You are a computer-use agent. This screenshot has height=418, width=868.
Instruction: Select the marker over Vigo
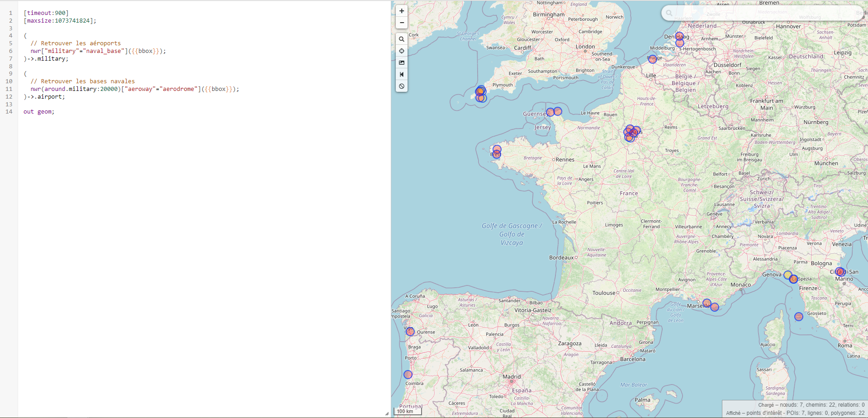click(x=410, y=332)
